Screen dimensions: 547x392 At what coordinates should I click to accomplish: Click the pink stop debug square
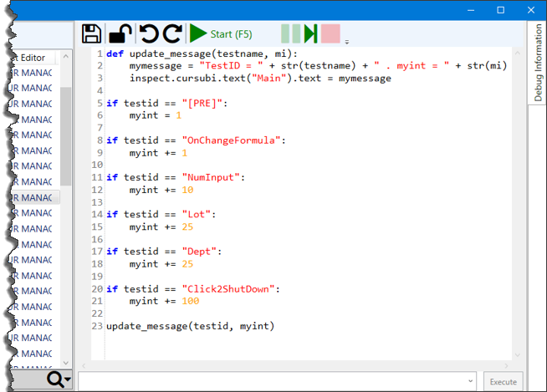pyautogui.click(x=330, y=34)
